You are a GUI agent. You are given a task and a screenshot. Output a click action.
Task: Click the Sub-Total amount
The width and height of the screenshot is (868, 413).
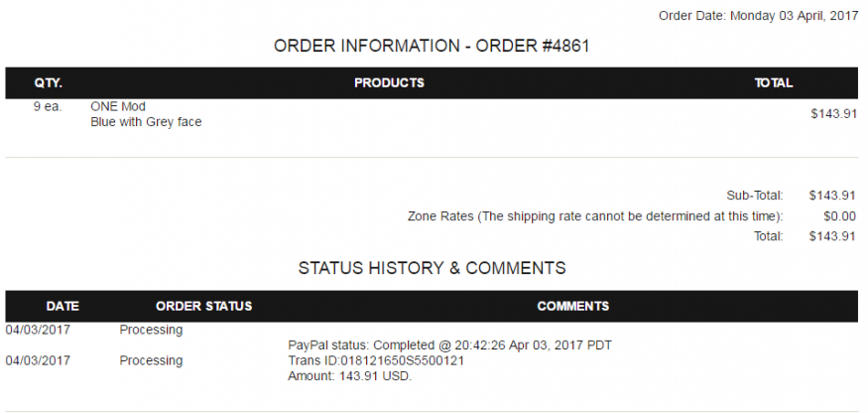(832, 196)
